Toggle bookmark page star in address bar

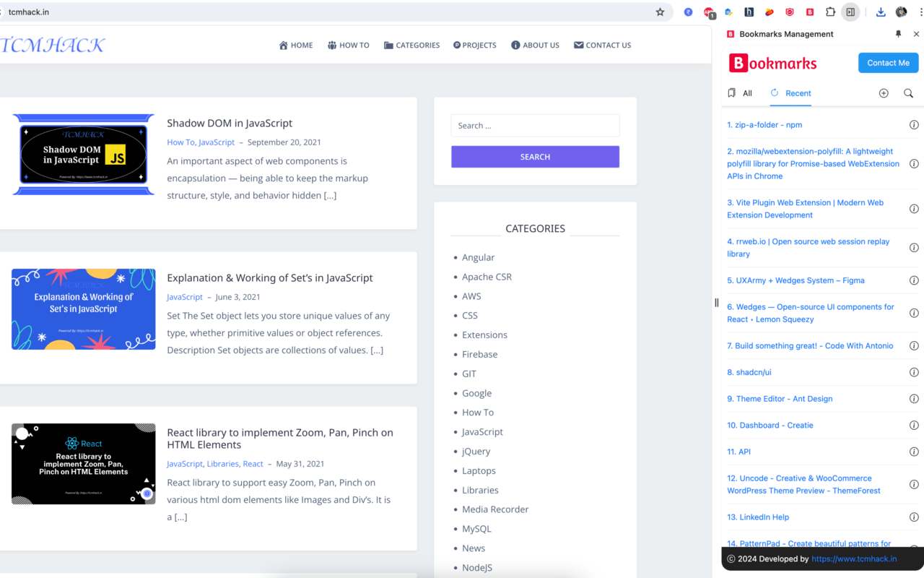tap(660, 12)
